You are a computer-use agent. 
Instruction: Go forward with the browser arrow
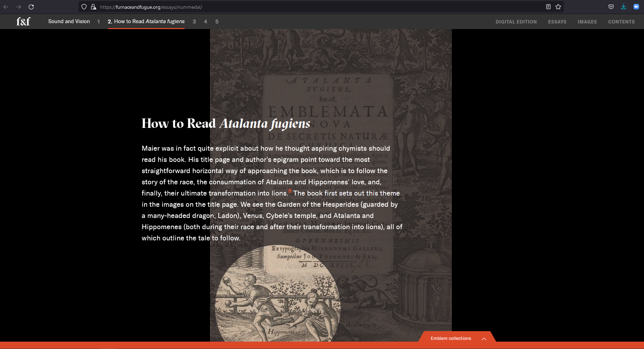(19, 7)
